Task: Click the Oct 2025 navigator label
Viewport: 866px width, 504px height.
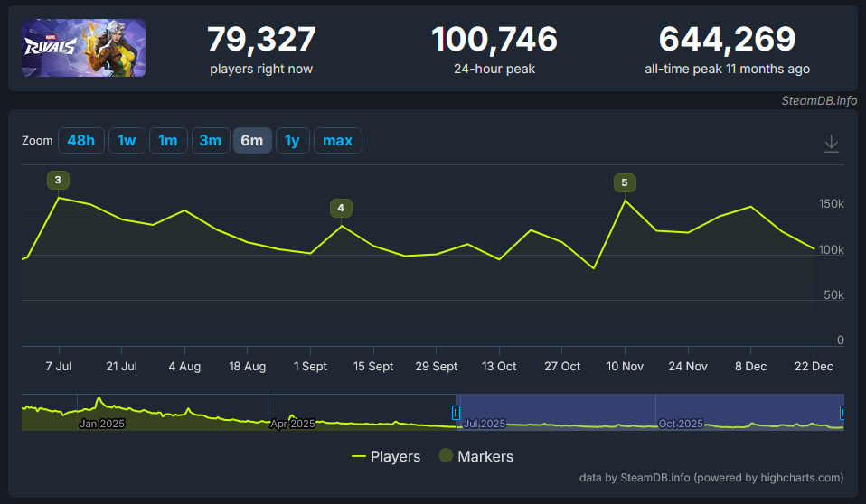Action: click(681, 424)
